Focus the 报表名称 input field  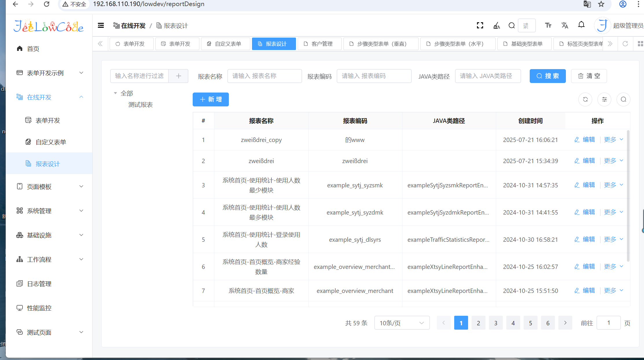(x=264, y=76)
